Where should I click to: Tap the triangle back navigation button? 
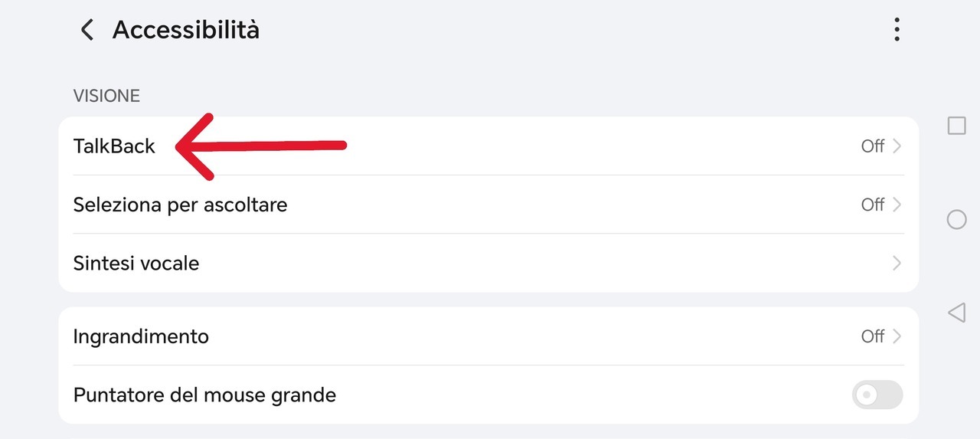click(956, 313)
